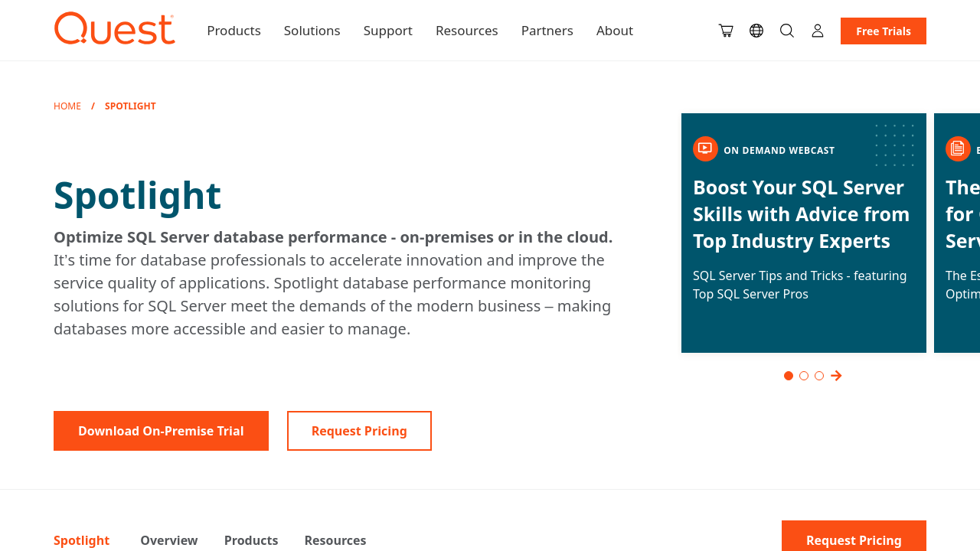This screenshot has width=980, height=551.
Task: Advance carousel with the right arrow
Action: coord(836,376)
